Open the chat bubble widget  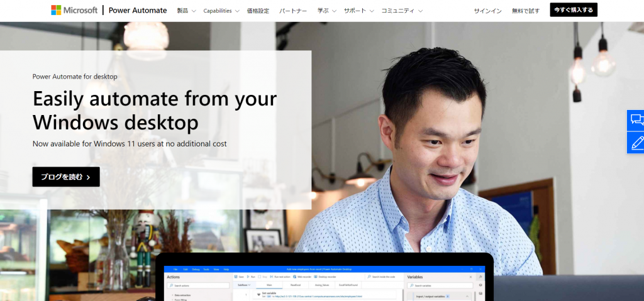tap(636, 120)
